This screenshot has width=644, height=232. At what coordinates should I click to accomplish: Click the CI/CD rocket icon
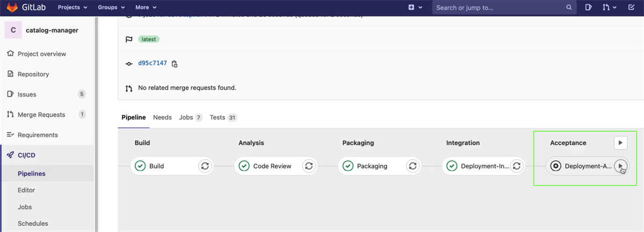click(10, 155)
